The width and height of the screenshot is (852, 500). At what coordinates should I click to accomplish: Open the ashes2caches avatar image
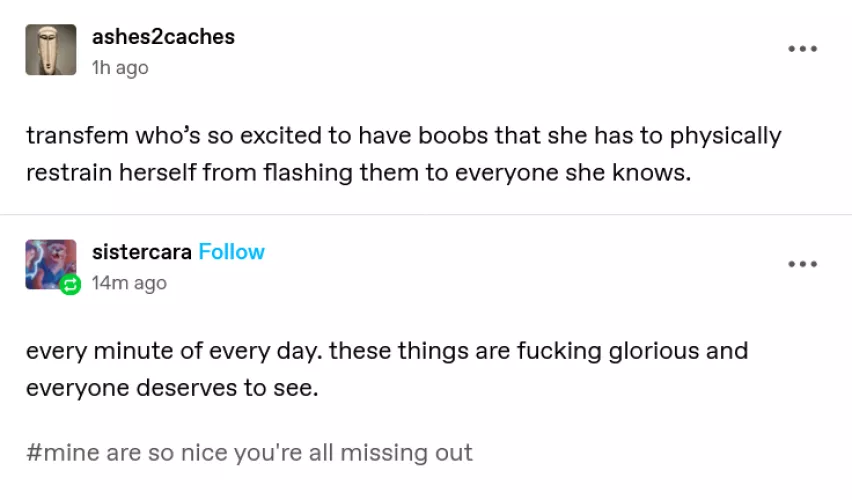pos(51,50)
